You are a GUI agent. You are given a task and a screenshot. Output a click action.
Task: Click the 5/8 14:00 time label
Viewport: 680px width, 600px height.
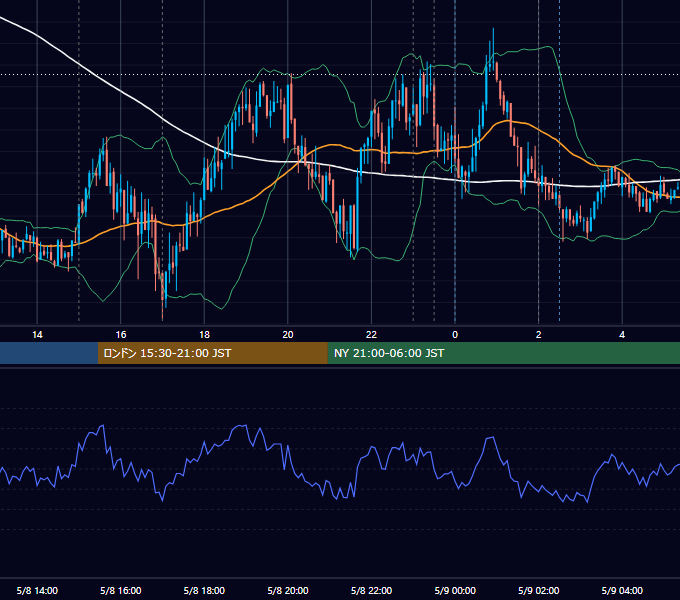[37, 590]
